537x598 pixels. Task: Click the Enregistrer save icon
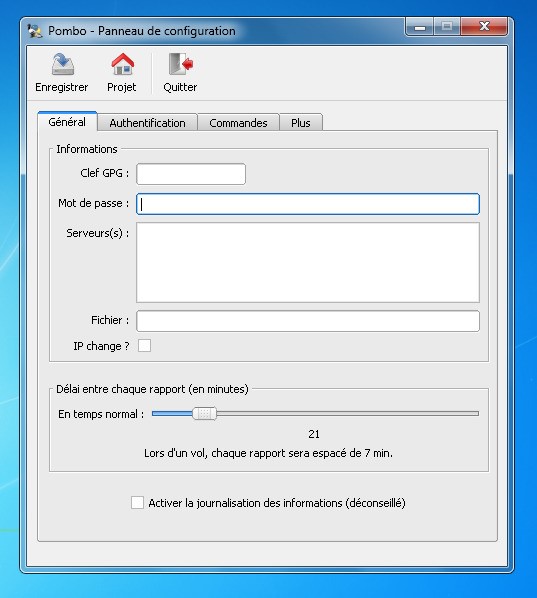coord(63,64)
